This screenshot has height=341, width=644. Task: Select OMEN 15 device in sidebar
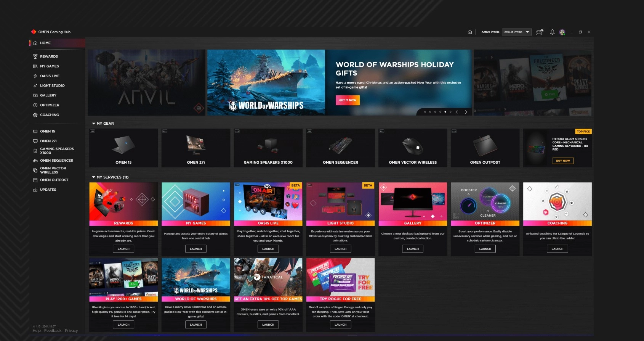[x=47, y=131]
